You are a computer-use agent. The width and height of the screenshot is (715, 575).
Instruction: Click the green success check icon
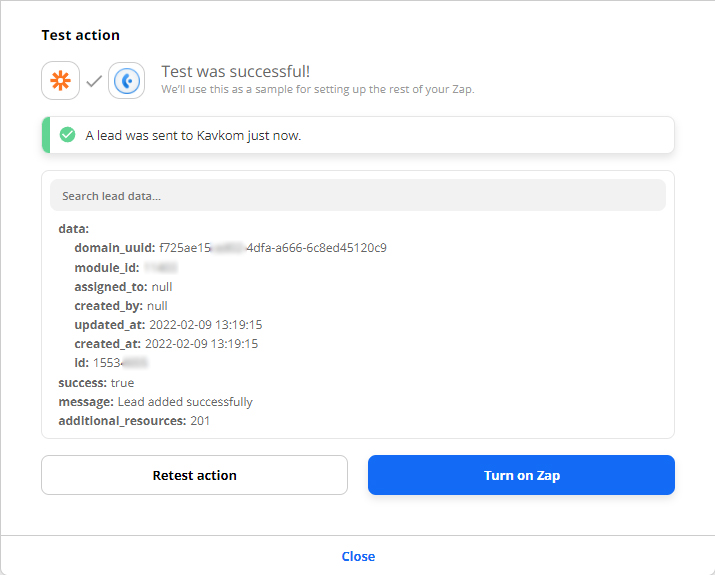[67, 135]
